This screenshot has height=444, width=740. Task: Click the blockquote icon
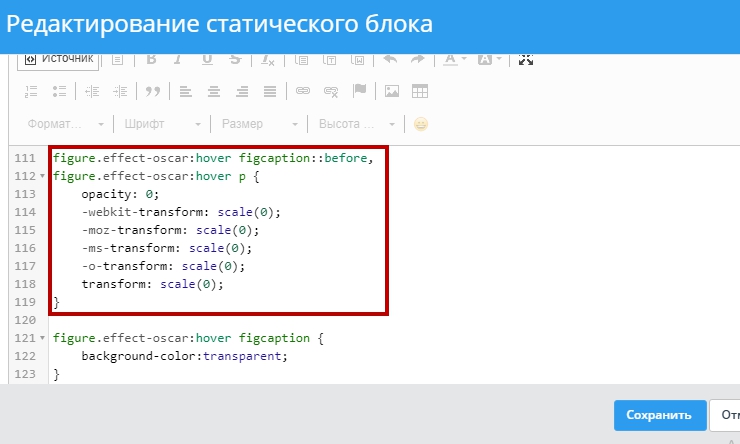click(x=153, y=91)
